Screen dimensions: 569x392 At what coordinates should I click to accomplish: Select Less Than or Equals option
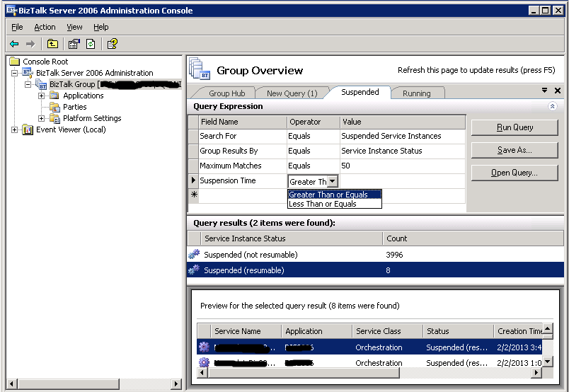pyautogui.click(x=334, y=204)
